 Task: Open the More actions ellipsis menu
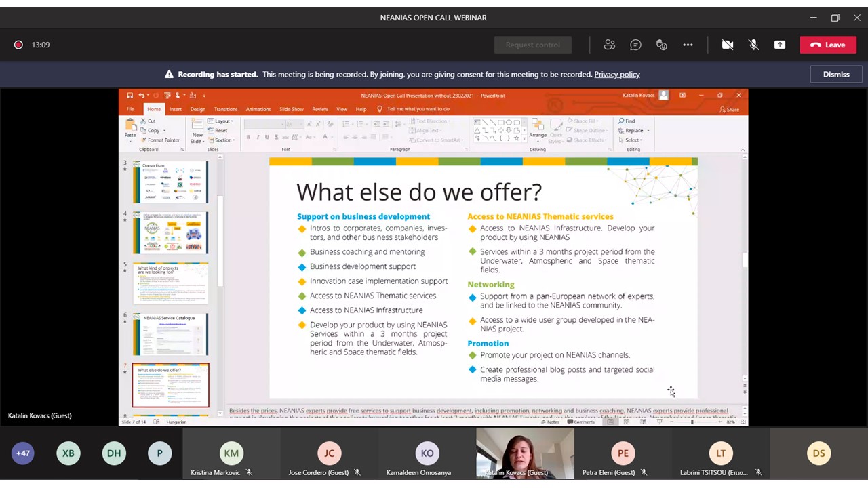click(x=688, y=45)
